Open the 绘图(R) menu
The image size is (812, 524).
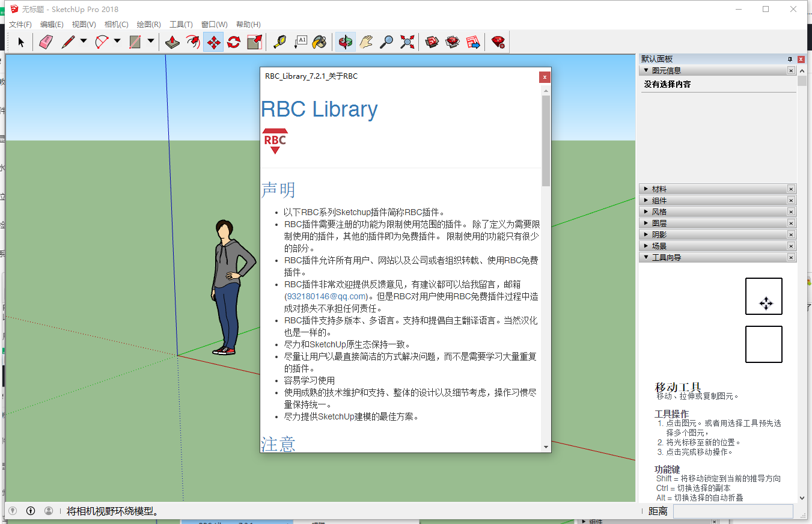(148, 25)
